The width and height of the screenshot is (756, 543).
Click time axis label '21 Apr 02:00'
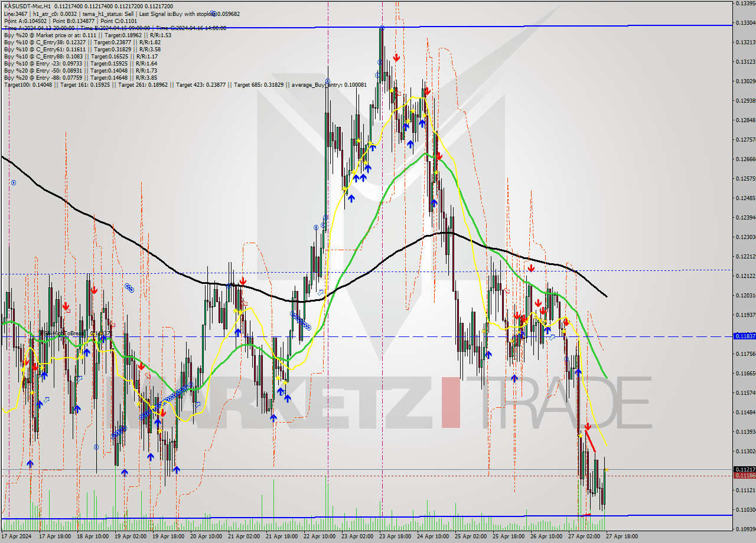click(245, 537)
